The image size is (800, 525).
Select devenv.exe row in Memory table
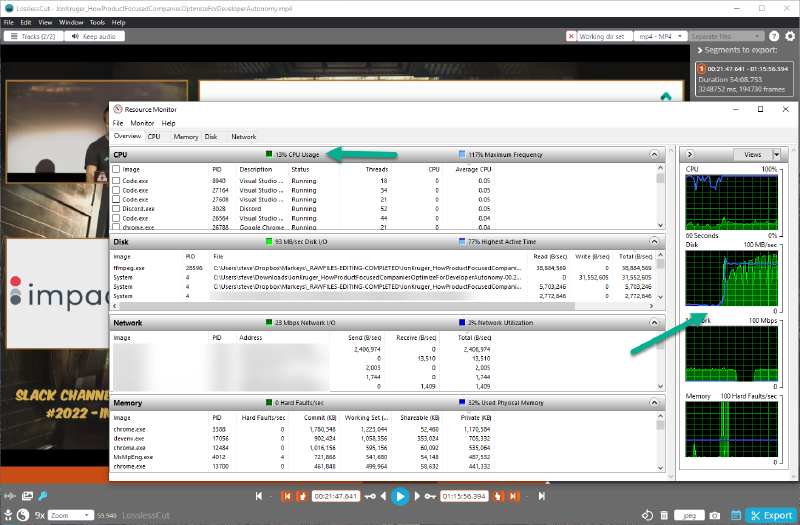[x=302, y=439]
